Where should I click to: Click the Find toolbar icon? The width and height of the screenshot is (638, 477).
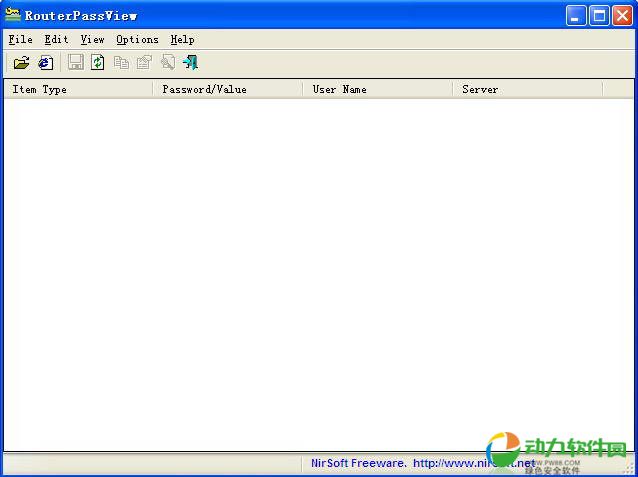167,63
